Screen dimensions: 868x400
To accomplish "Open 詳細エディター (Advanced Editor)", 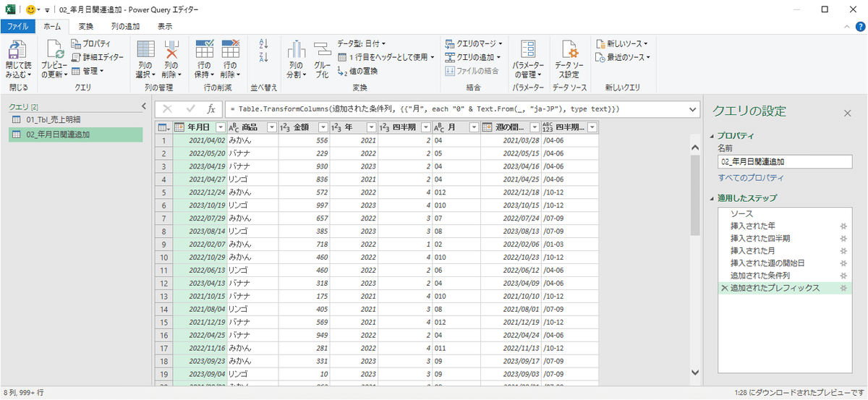I will pos(98,57).
